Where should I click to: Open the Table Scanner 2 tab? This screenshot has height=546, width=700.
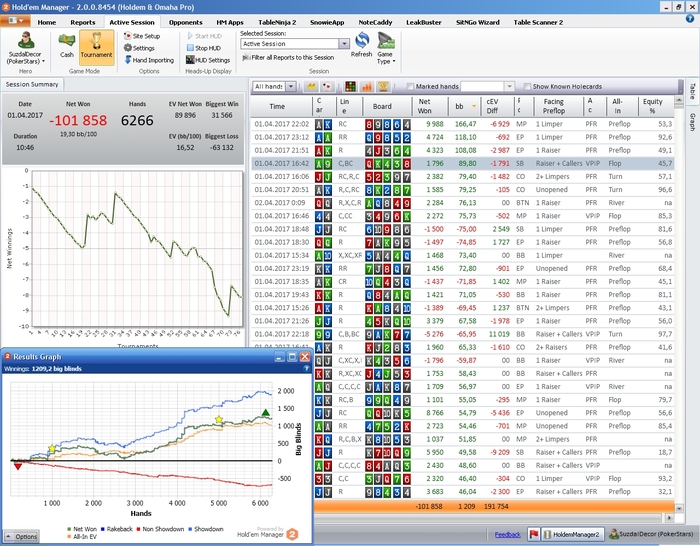click(x=538, y=22)
